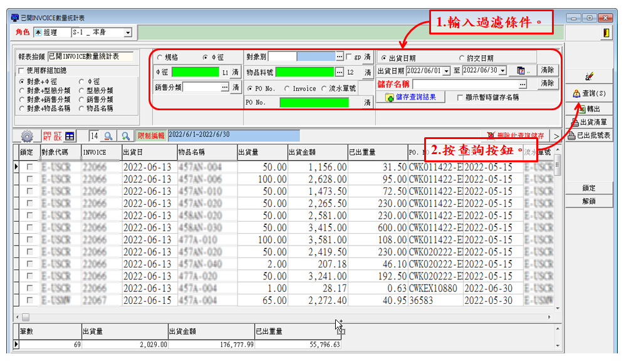
Task: Click the 儲存查詢結果 save query result icon button
Action: [389, 98]
